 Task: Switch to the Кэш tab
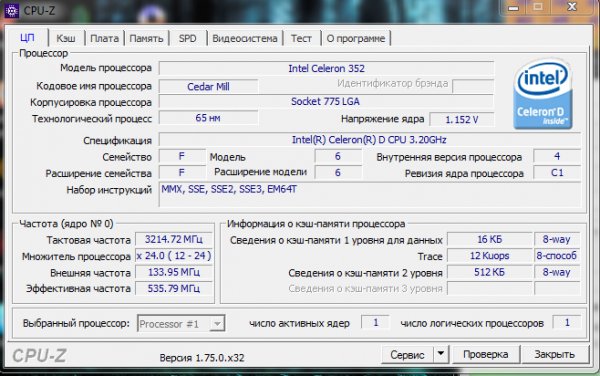pos(65,38)
